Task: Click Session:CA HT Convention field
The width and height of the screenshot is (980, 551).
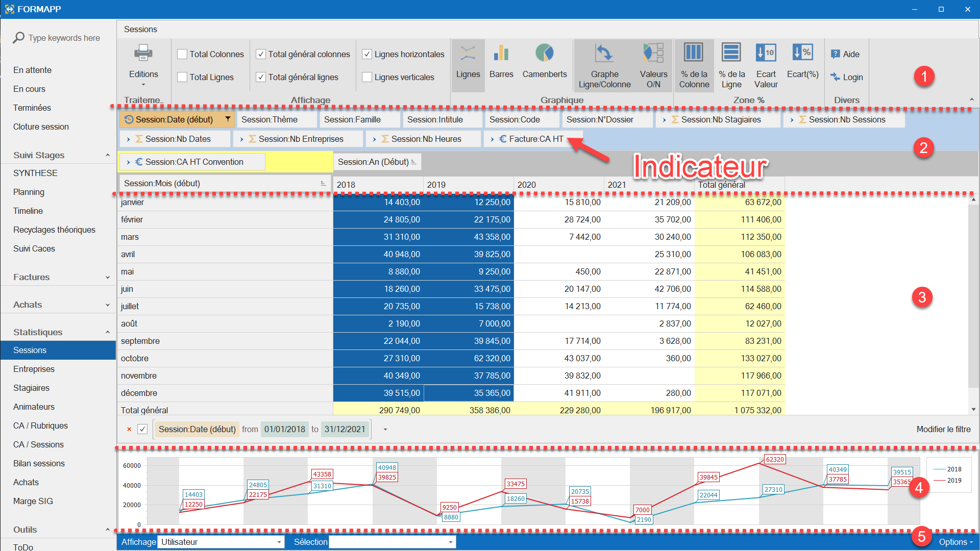Action: (192, 162)
